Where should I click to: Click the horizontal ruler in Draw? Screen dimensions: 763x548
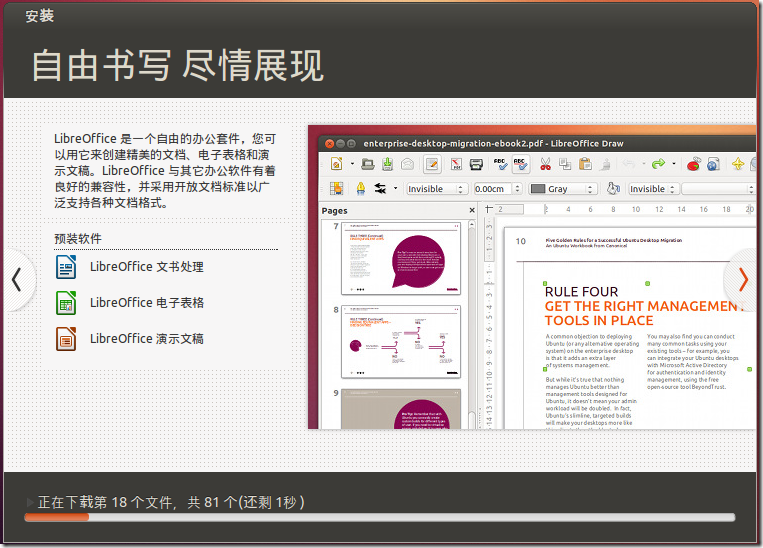pos(625,209)
